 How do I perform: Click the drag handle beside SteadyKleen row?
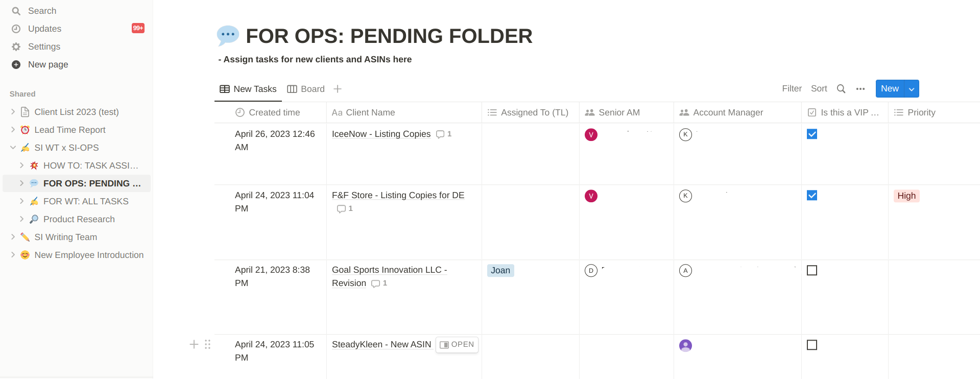[x=207, y=344]
